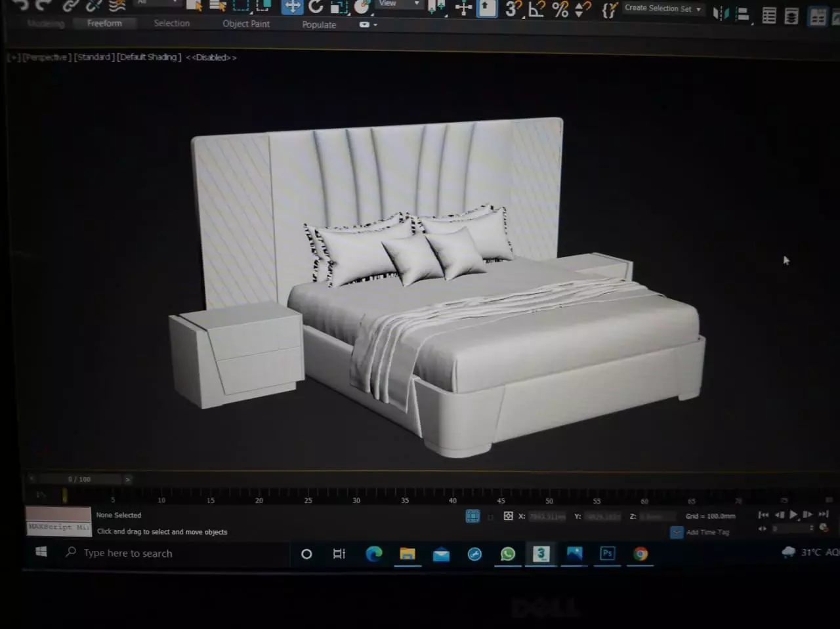
Task: Toggle the Percent Snap button
Action: click(560, 9)
